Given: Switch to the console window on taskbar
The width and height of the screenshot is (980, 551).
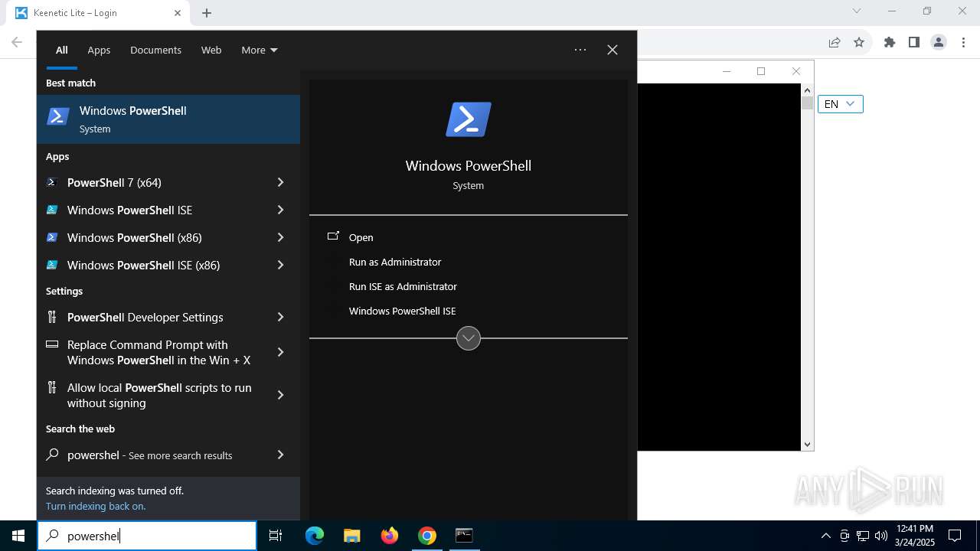Looking at the screenshot, I should click(464, 536).
